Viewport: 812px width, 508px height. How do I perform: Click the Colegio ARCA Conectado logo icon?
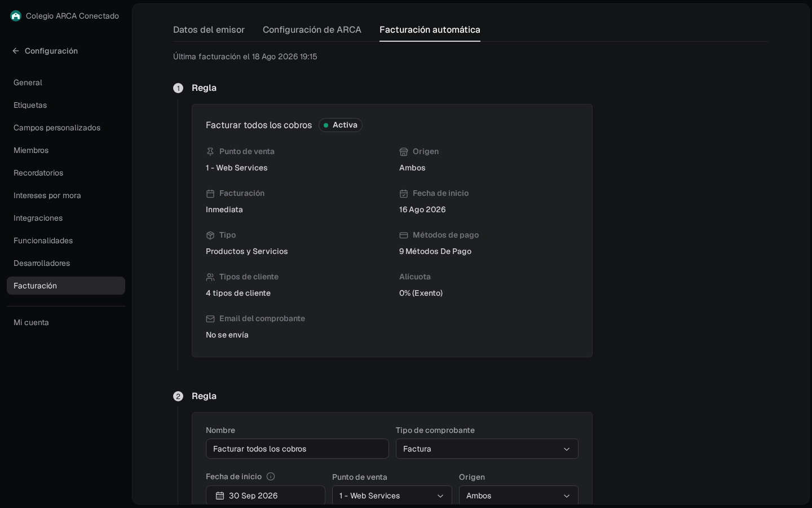coord(16,16)
